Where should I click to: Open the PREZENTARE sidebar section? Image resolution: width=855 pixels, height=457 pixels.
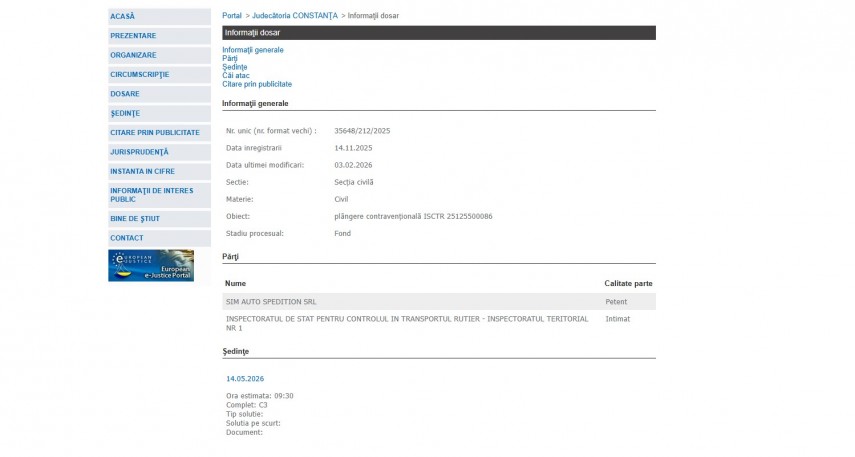click(133, 36)
